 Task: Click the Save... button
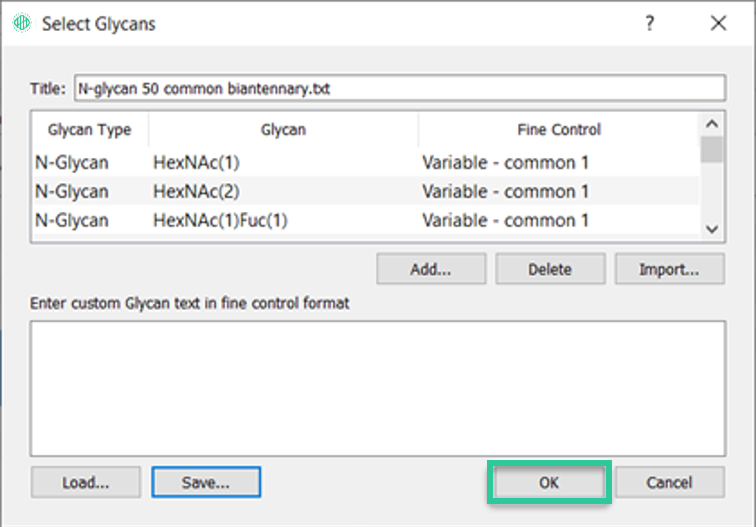206,482
